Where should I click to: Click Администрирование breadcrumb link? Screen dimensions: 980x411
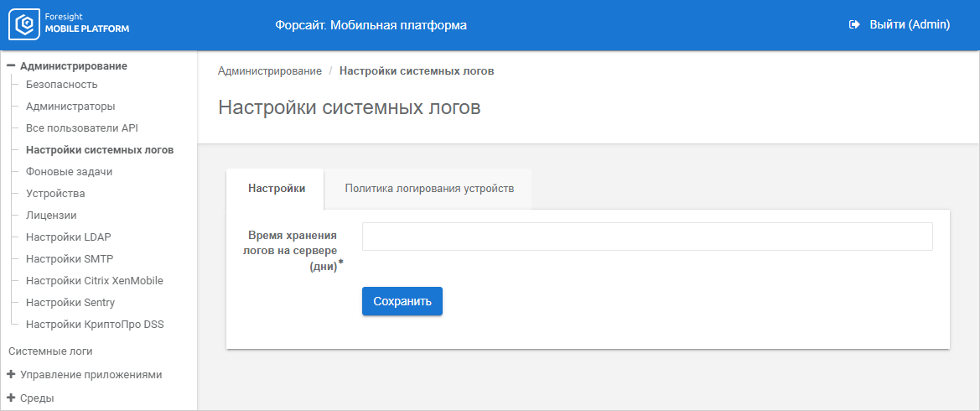coord(270,71)
